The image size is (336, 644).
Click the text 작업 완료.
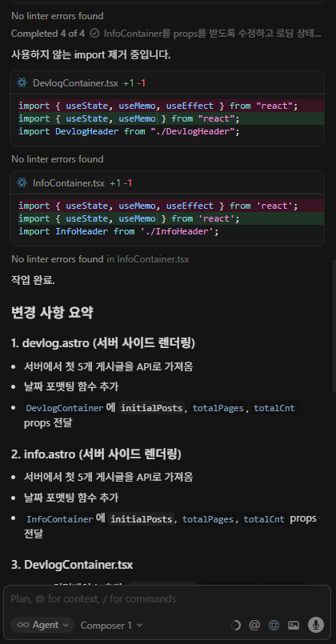pyautogui.click(x=33, y=281)
